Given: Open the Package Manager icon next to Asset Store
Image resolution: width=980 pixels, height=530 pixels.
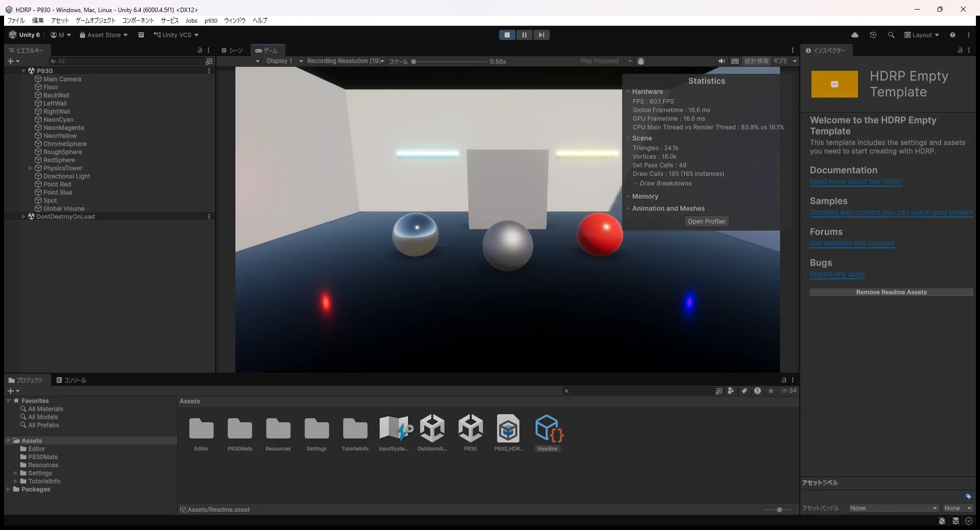Looking at the screenshot, I should 141,35.
